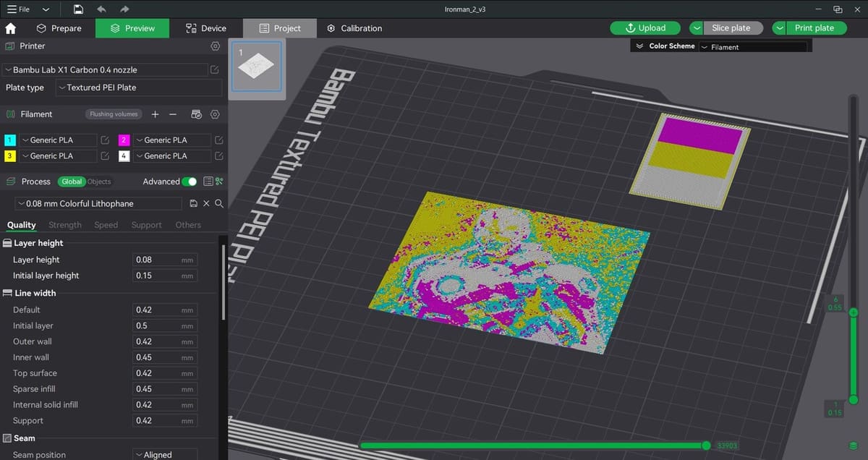The width and height of the screenshot is (868, 460).
Task: Open the Strength settings tab
Action: (x=65, y=225)
